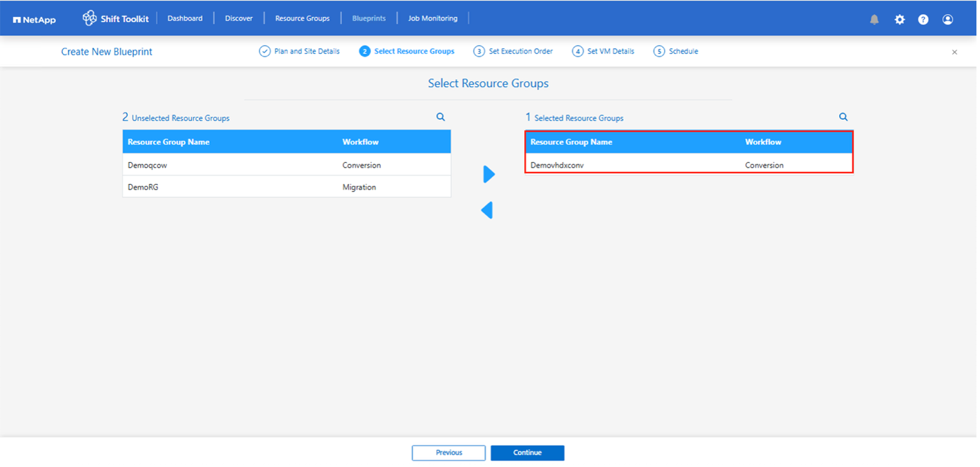The width and height of the screenshot is (980, 467).
Task: Click the Previous button
Action: click(x=449, y=453)
